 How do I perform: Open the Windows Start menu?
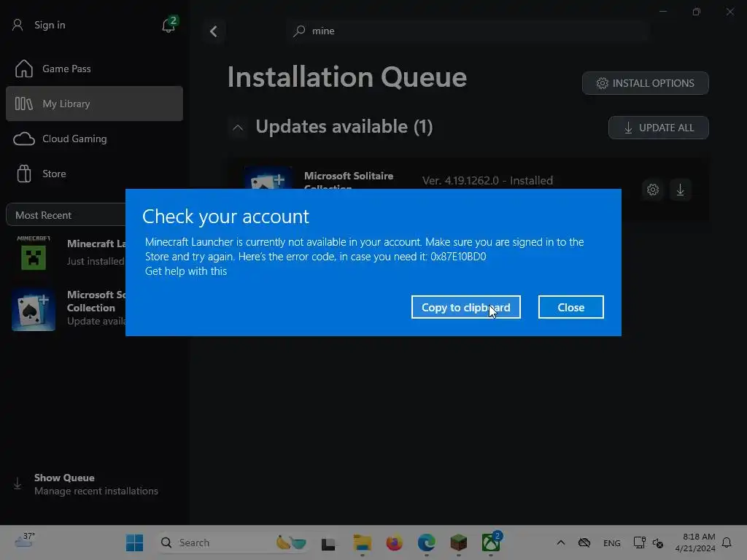click(134, 542)
